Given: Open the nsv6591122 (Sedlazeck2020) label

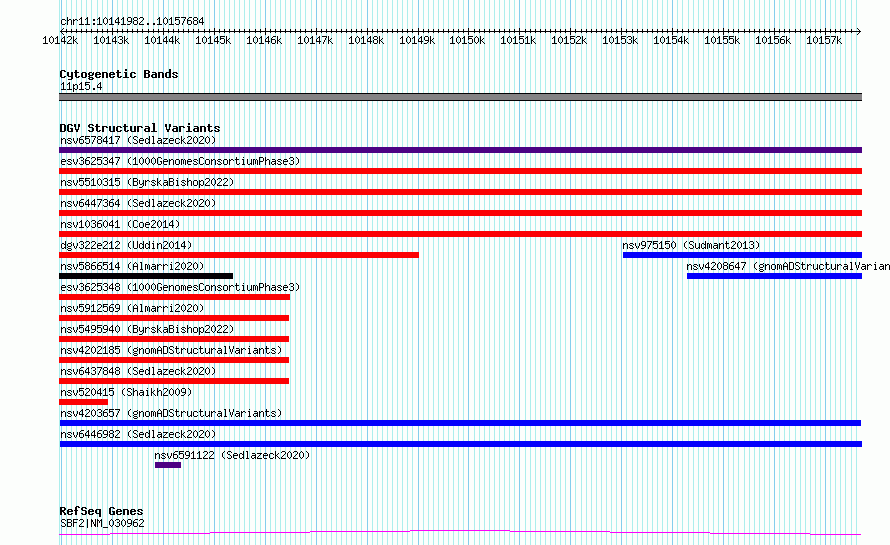Looking at the screenshot, I should pos(232,455).
